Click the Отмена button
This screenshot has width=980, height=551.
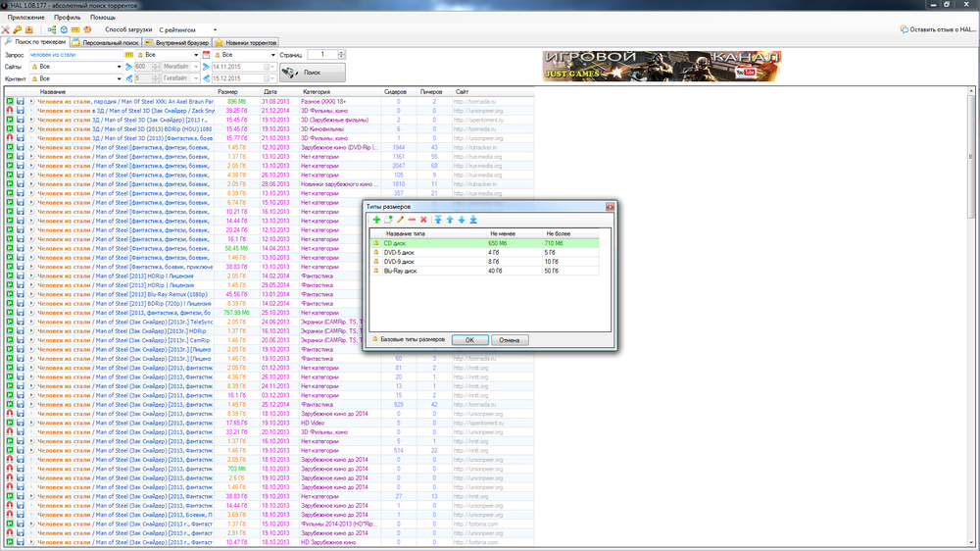click(x=509, y=339)
